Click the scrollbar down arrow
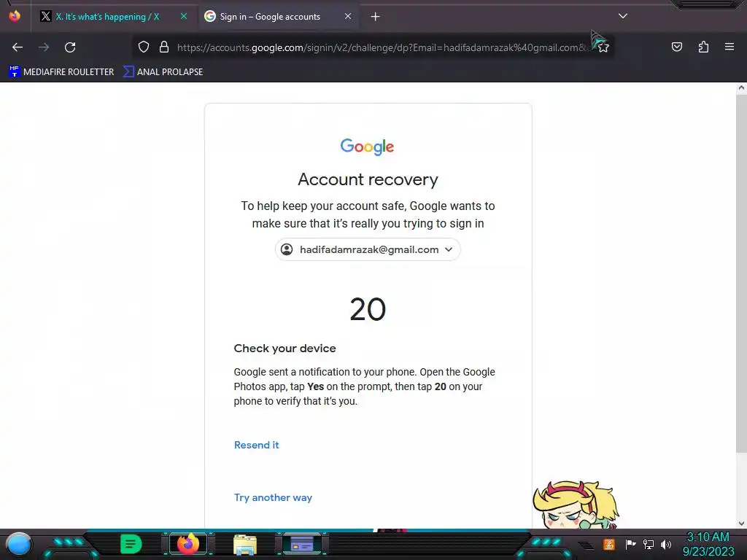Screen dimensions: 747x560 pos(741,524)
